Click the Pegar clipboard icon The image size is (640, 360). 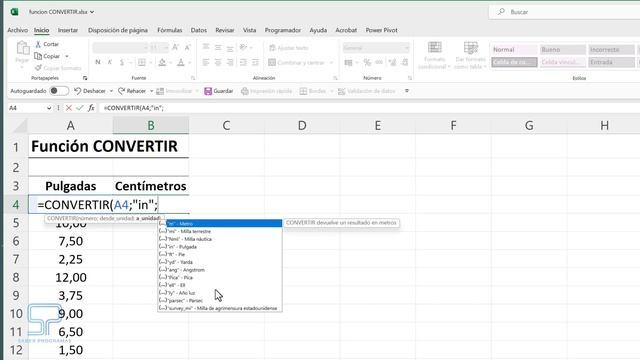click(22, 49)
